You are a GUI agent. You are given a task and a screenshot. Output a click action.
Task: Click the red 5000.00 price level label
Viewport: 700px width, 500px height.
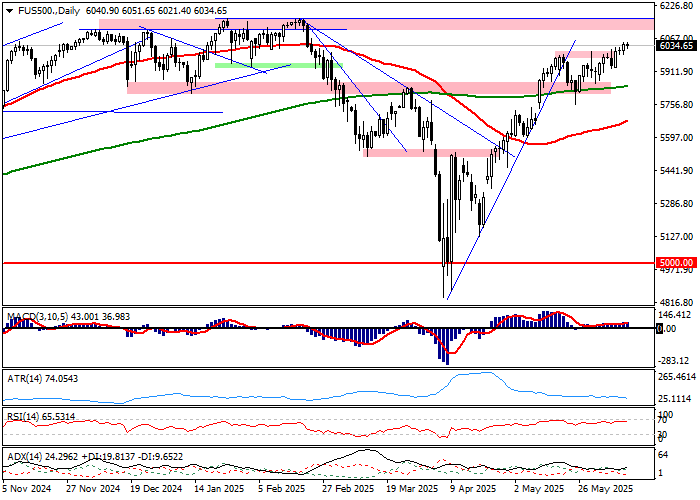point(676,263)
